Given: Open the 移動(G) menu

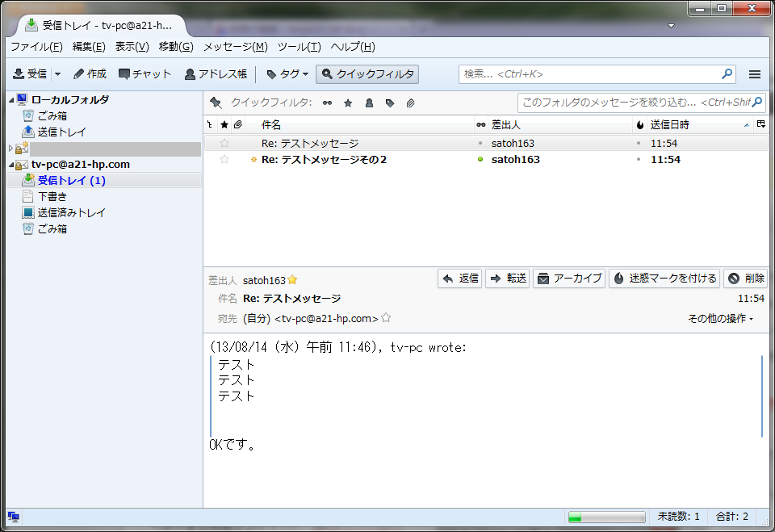Looking at the screenshot, I should pyautogui.click(x=176, y=47).
